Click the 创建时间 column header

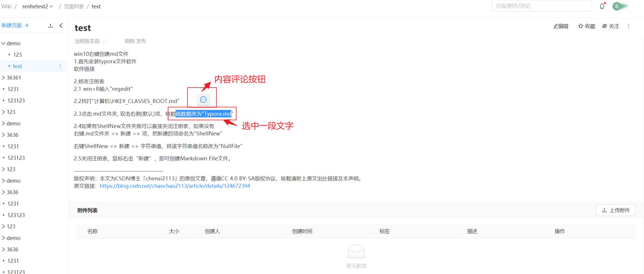pos(302,231)
